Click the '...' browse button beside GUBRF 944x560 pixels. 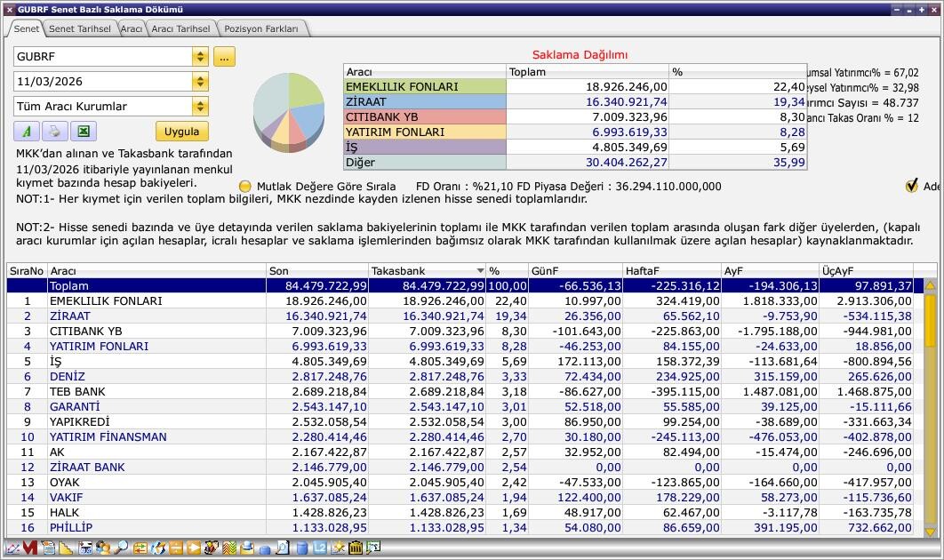(224, 57)
